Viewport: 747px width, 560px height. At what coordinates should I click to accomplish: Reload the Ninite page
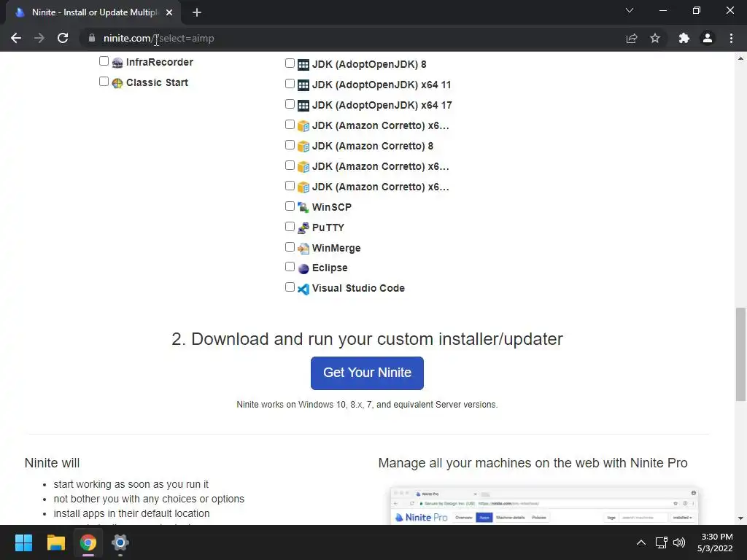click(63, 38)
